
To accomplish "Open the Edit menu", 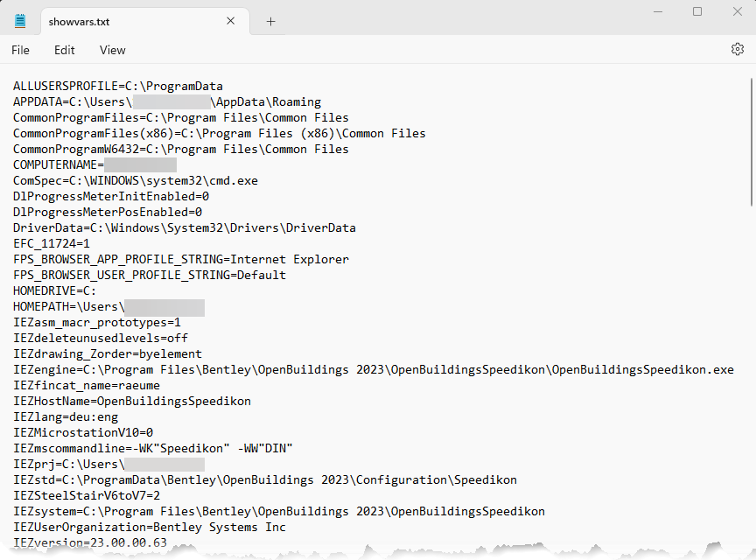I will (64, 50).
